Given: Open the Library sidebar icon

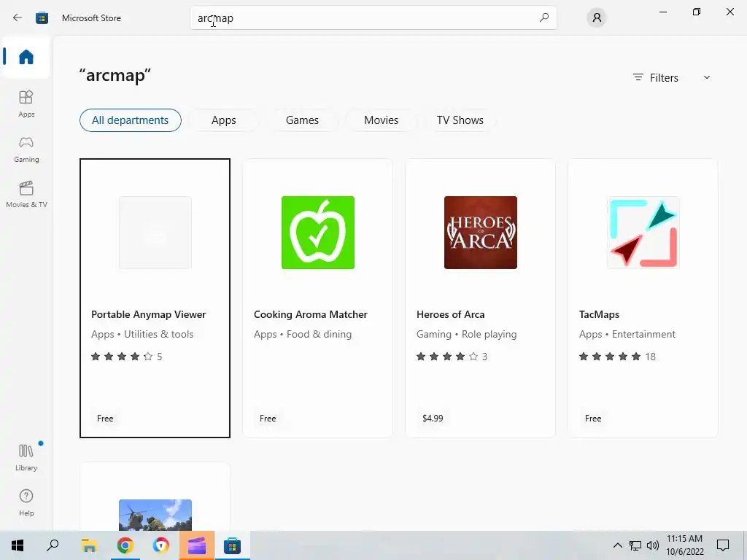Looking at the screenshot, I should click(x=26, y=457).
